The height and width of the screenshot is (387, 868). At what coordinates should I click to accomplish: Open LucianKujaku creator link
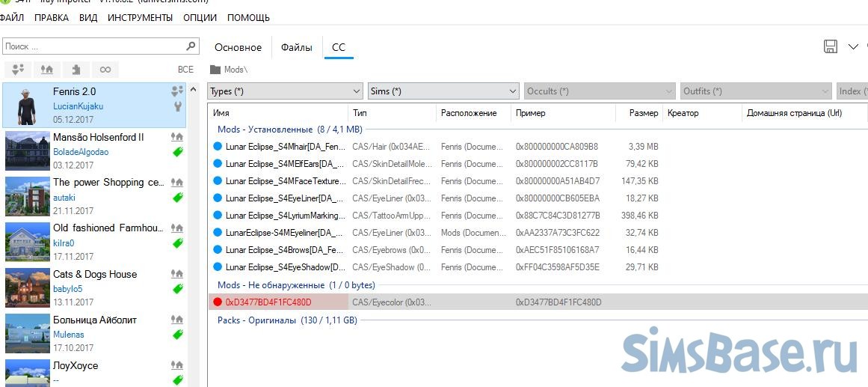point(78,106)
